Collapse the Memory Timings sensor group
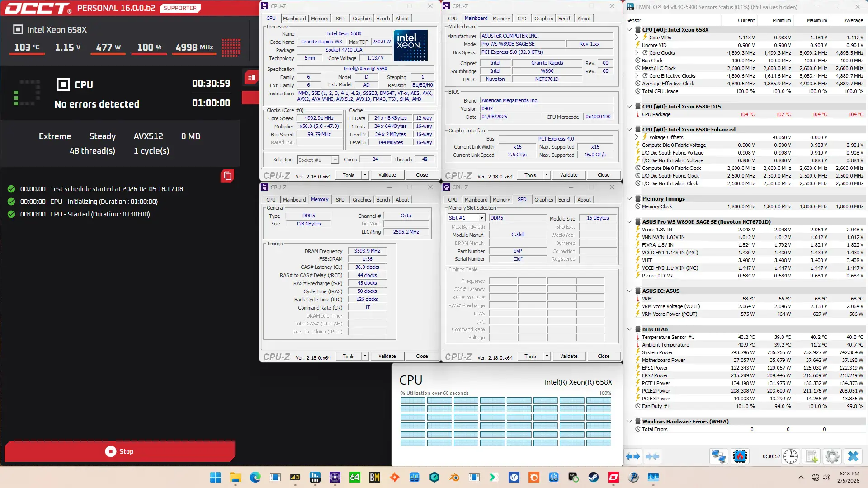This screenshot has width=868, height=488. tap(629, 199)
